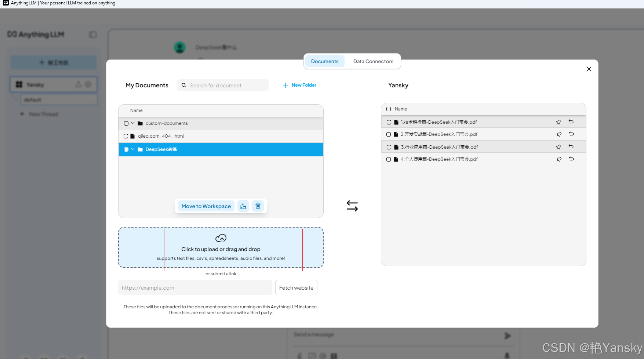Click the cloud upload icon
The width and height of the screenshot is (644, 359).
(x=221, y=238)
